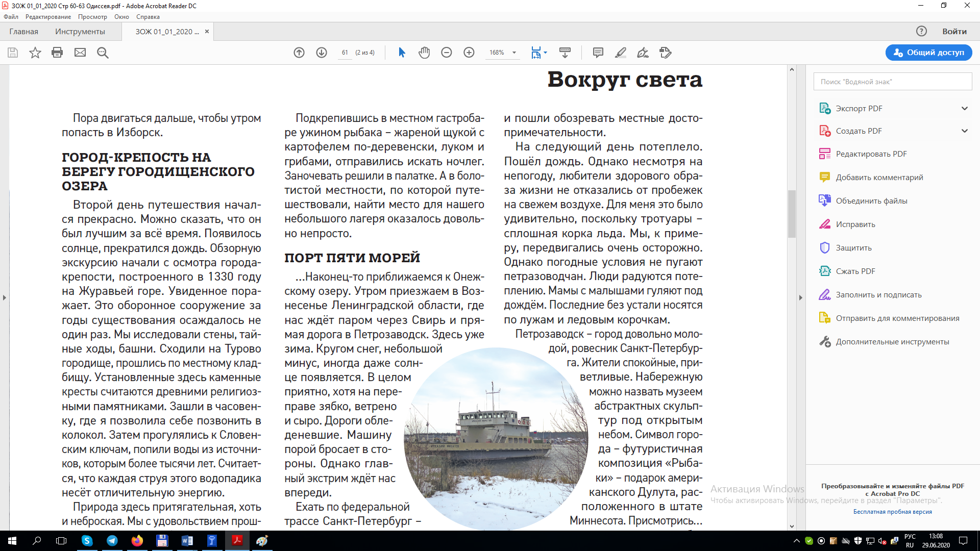Click the search field for tools

892,81
